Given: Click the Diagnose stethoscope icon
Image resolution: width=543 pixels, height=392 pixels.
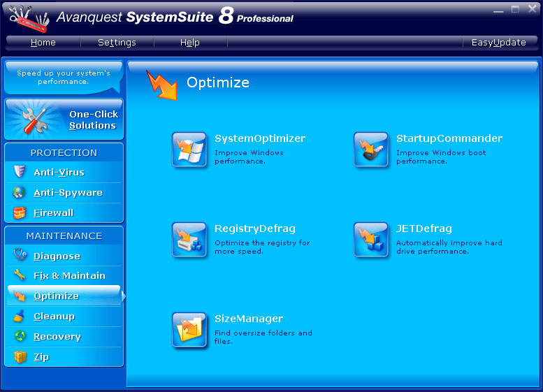Looking at the screenshot, I should pos(20,255).
